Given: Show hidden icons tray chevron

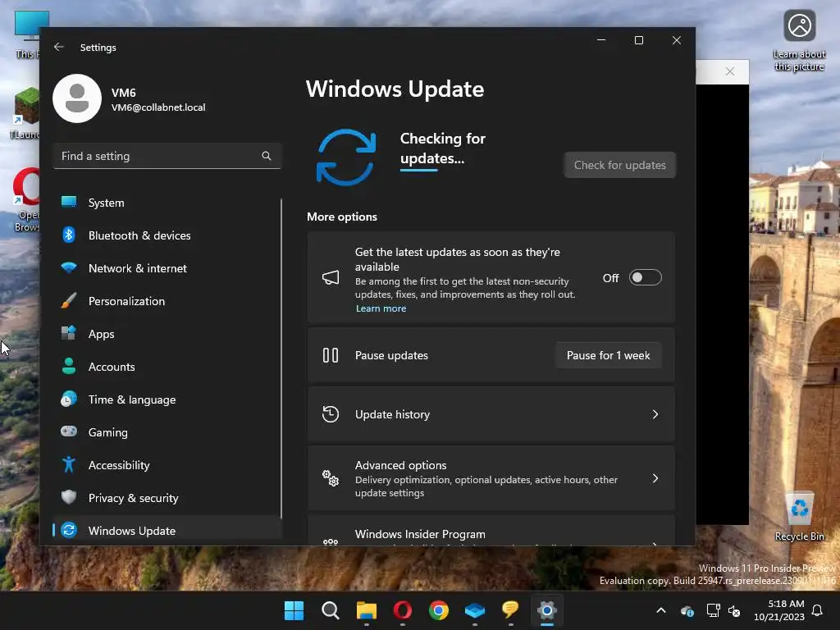Looking at the screenshot, I should coord(661,610).
